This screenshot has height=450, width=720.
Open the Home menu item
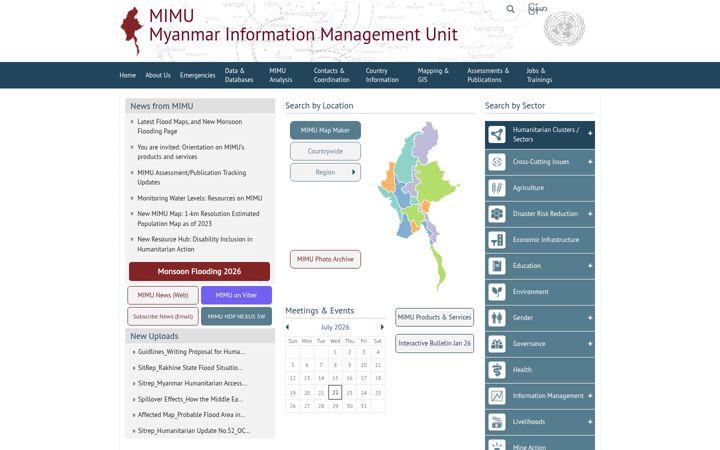(127, 75)
